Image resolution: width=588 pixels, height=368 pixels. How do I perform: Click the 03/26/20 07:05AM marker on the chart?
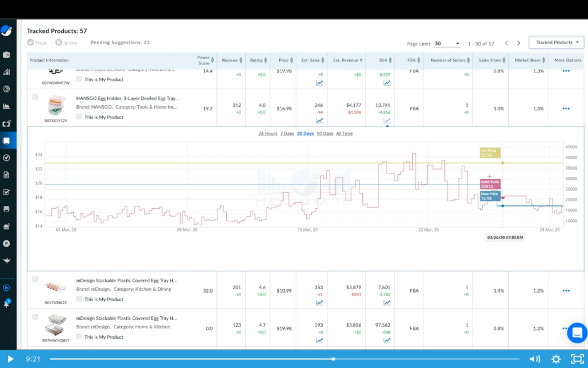click(504, 237)
